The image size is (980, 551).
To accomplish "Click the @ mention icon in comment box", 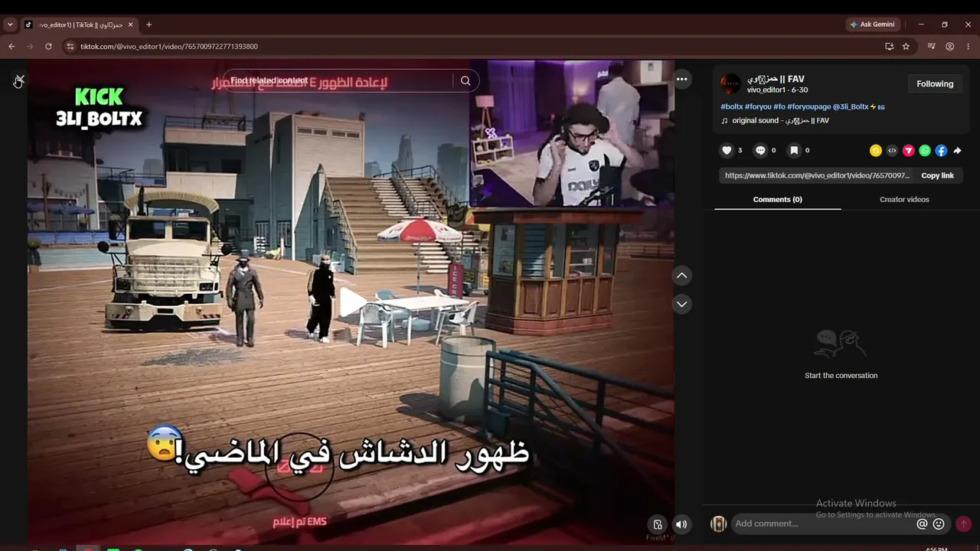I will click(922, 524).
